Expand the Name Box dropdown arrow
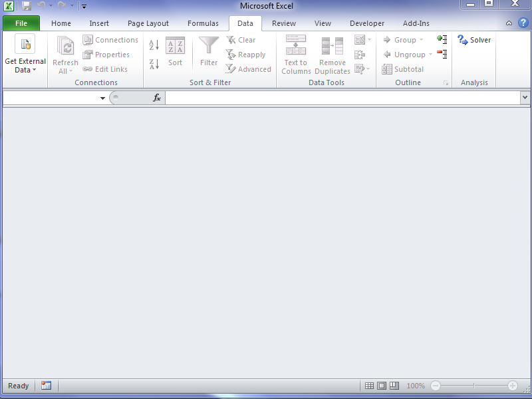Screen dimensions: 532x399 (102, 98)
